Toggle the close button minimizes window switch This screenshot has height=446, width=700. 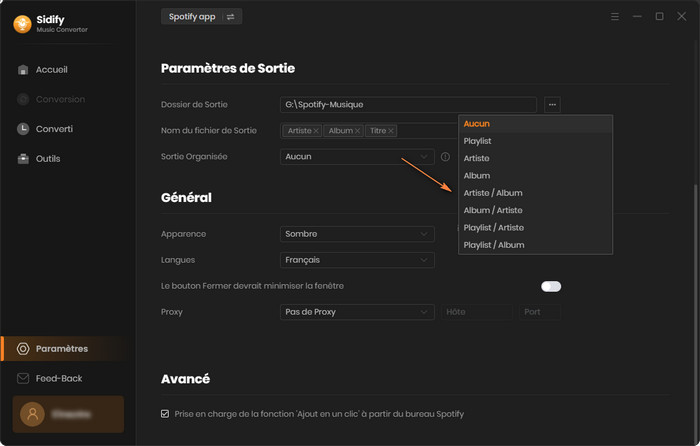(x=551, y=286)
